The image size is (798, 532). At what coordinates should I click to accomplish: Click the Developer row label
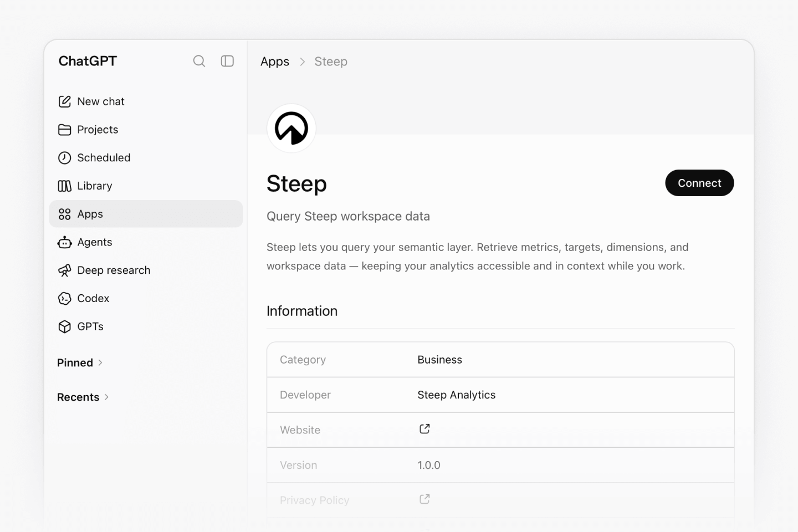tap(305, 395)
